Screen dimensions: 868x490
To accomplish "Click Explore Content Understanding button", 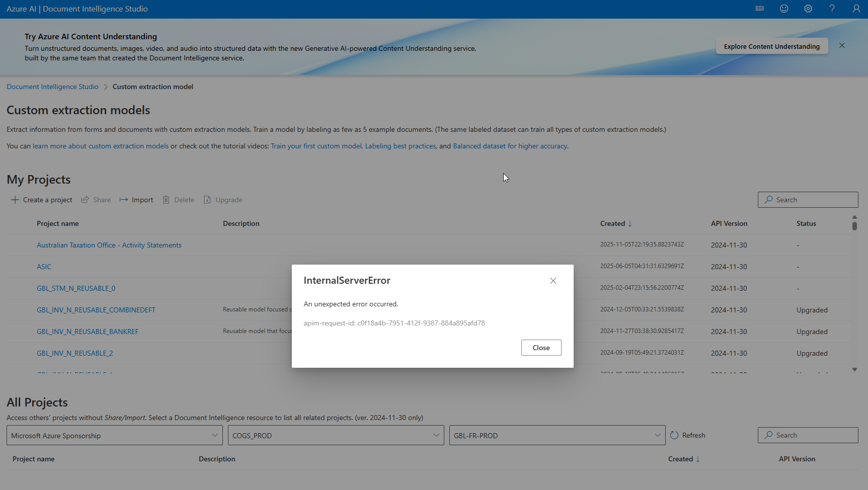I will (x=772, y=46).
